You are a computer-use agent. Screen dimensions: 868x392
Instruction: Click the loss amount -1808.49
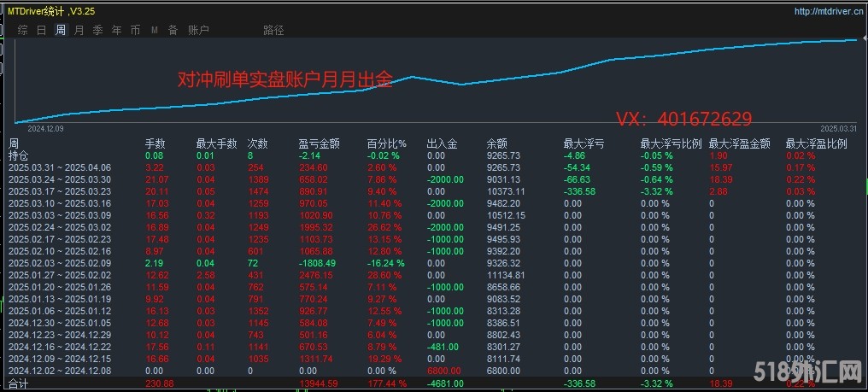[x=316, y=263]
